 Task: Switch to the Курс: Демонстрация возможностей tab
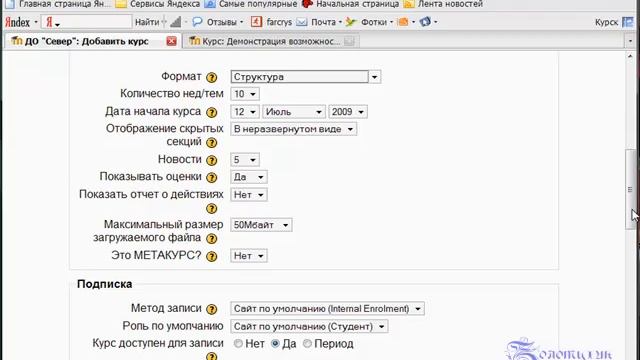click(x=271, y=41)
